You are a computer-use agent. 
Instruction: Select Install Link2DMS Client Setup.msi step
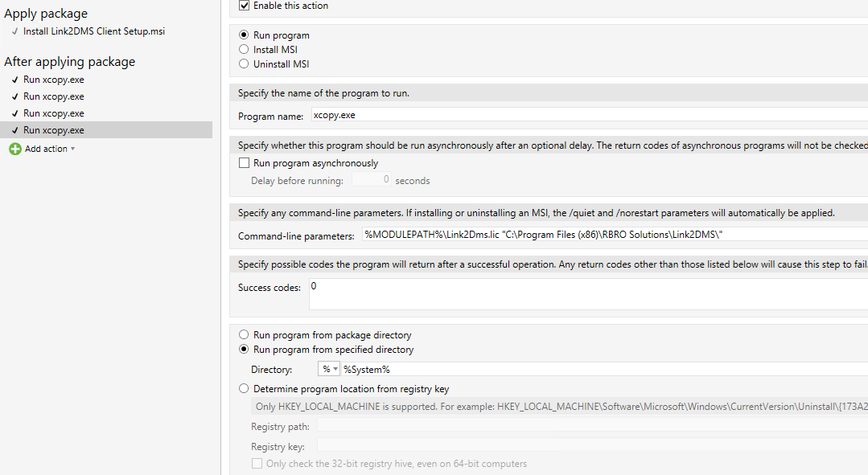(94, 31)
